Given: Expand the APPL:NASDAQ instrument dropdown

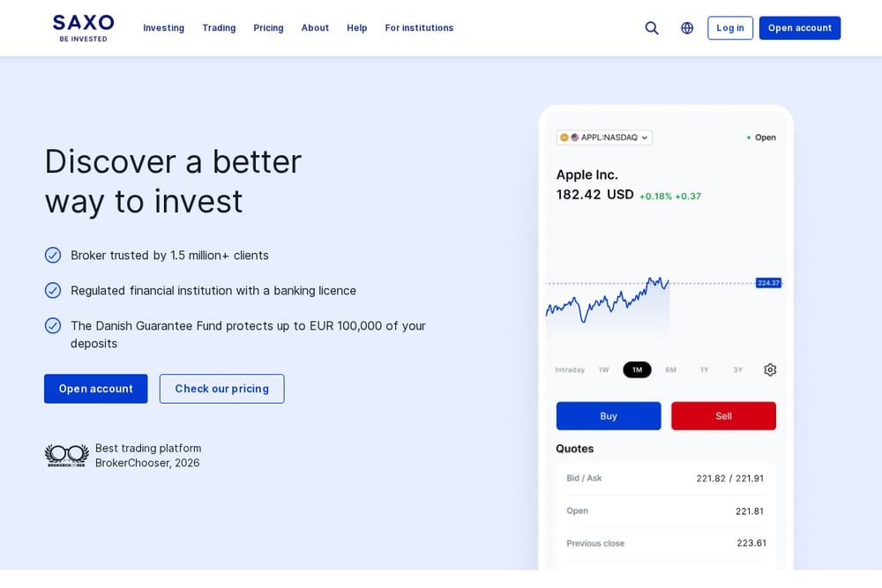Looking at the screenshot, I should tap(604, 138).
